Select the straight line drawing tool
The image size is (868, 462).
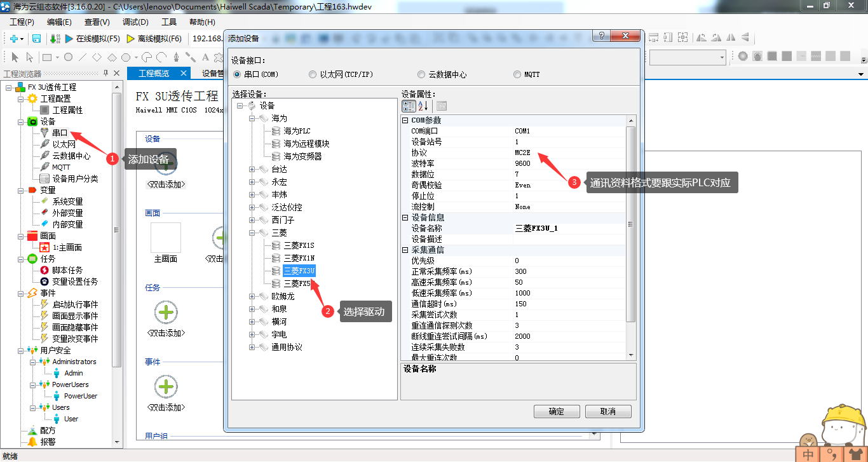[82, 57]
